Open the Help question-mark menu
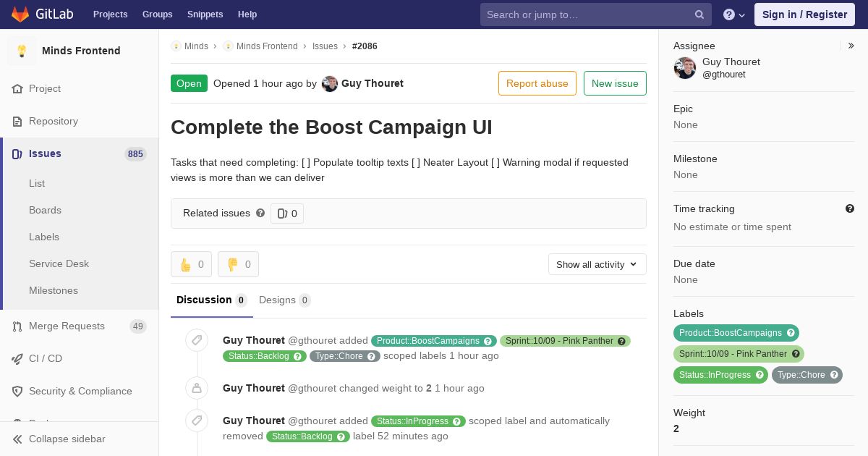 point(734,14)
